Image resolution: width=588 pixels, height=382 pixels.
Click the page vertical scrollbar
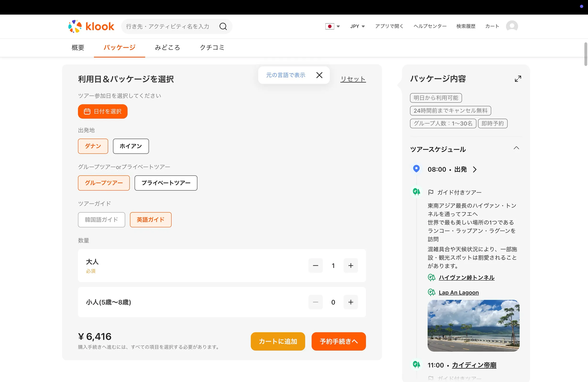586,54
